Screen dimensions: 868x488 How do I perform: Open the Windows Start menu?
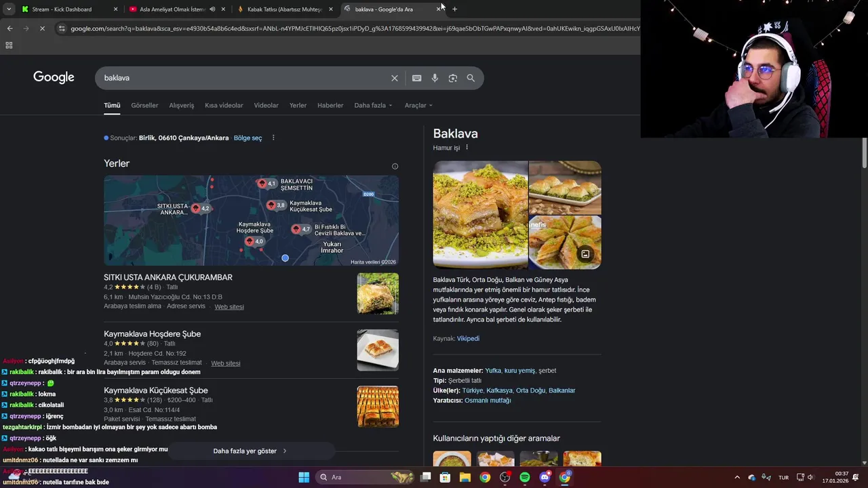[304, 477]
